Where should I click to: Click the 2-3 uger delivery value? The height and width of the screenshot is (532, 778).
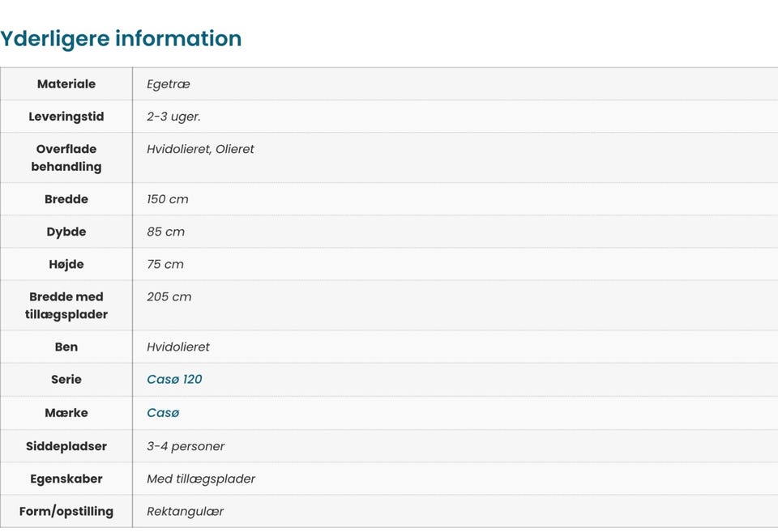point(173,116)
